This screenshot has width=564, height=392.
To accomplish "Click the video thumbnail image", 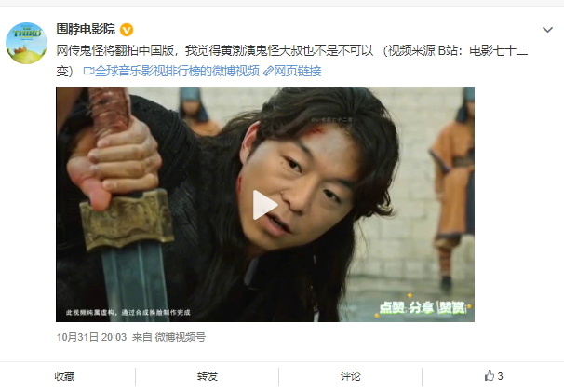I will point(265,204).
